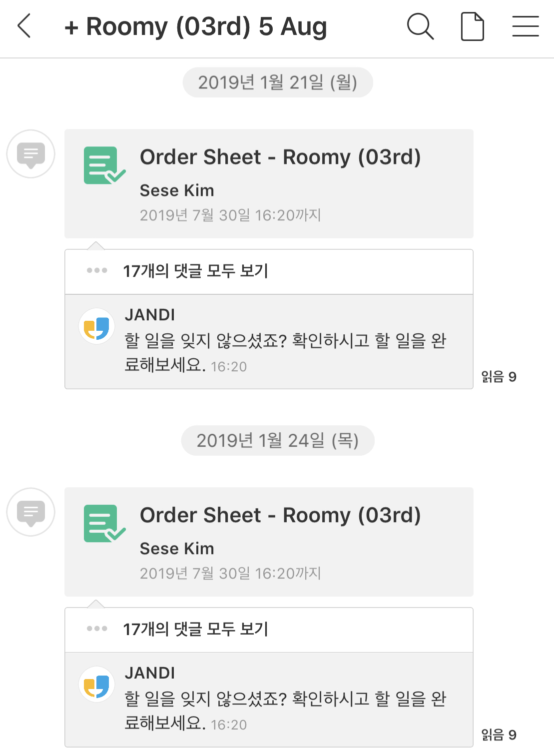Open the search magnifier icon

420,26
